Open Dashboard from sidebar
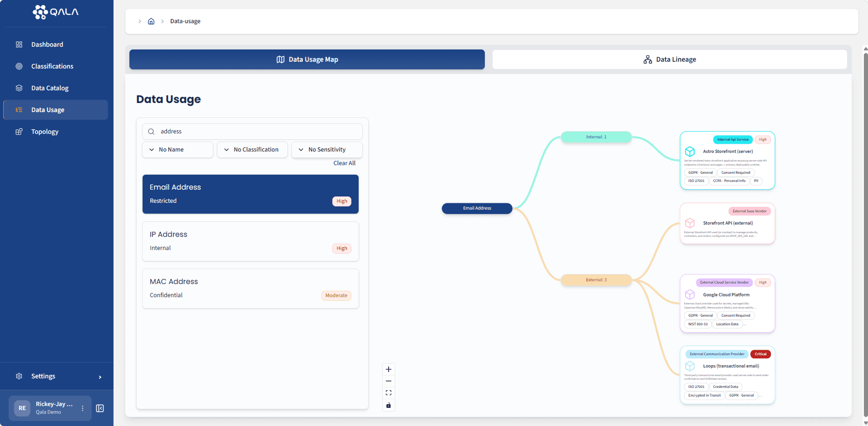 [x=55, y=44]
